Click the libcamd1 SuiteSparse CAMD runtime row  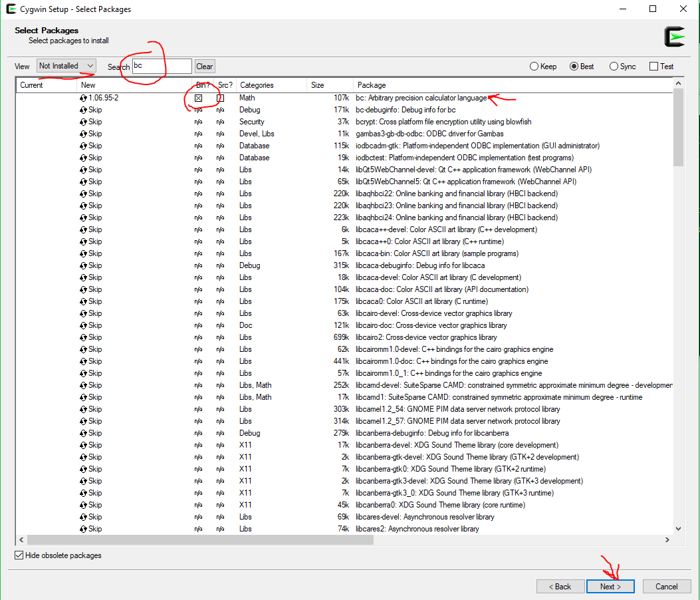coord(344,397)
